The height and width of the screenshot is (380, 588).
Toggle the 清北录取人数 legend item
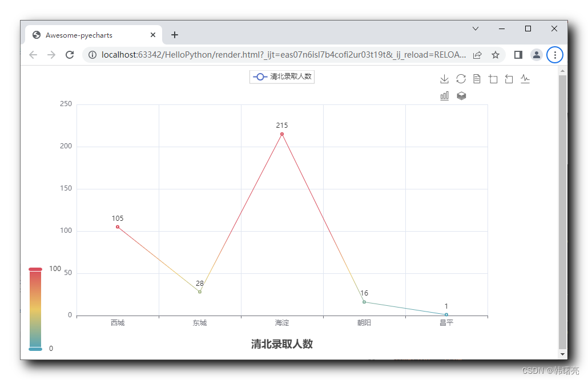click(288, 76)
